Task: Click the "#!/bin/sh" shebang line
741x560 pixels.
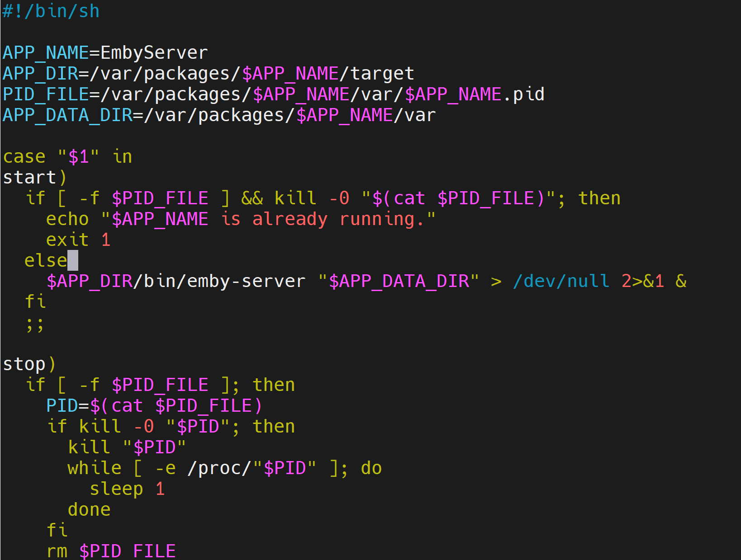Action: pyautogui.click(x=51, y=11)
